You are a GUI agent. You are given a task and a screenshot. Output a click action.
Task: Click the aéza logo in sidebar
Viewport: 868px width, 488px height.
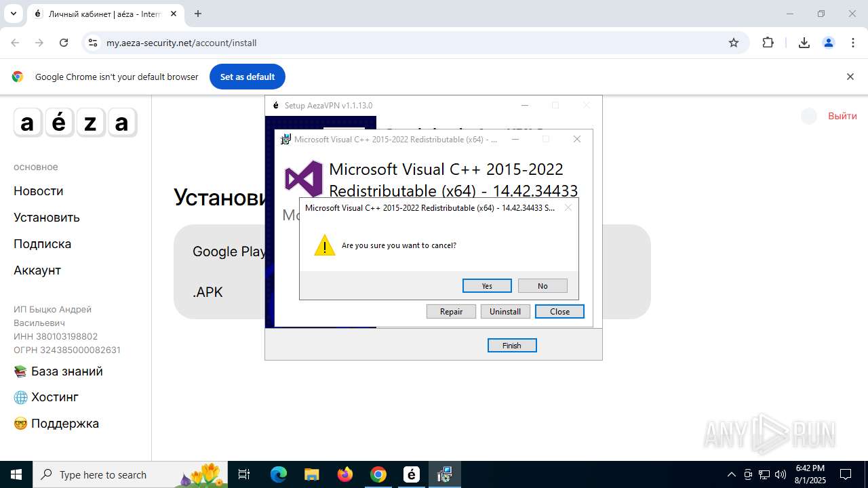click(x=75, y=123)
